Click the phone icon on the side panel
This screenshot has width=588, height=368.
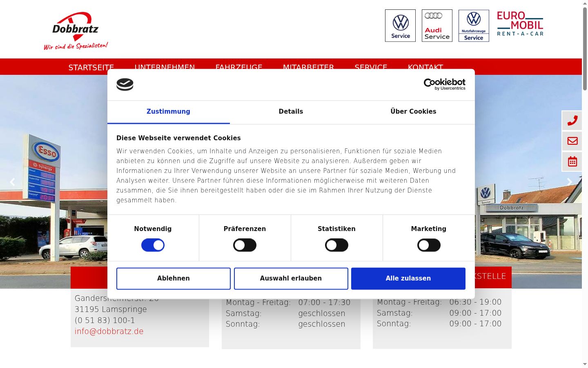(572, 121)
